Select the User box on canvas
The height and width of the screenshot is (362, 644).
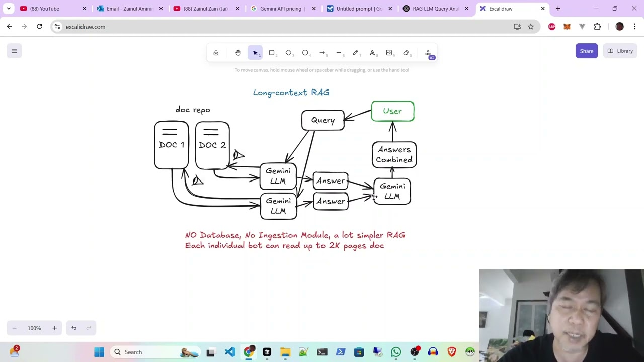click(392, 111)
